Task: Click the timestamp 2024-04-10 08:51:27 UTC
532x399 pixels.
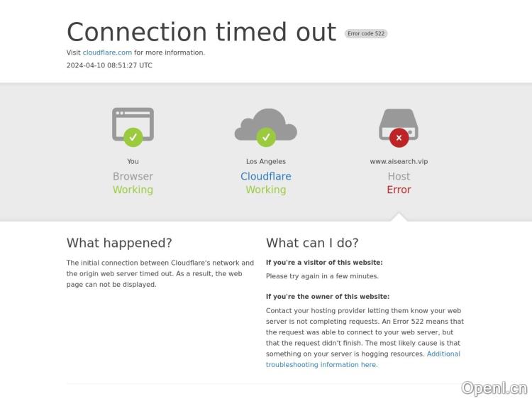Action: tap(109, 65)
